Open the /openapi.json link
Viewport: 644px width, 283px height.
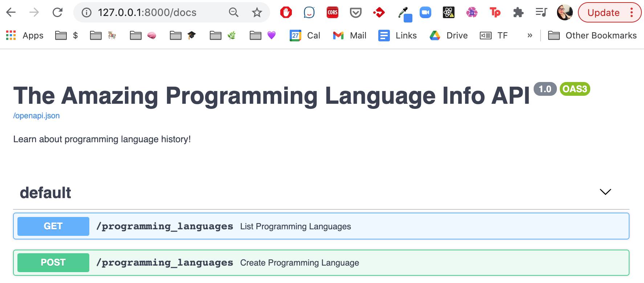click(x=36, y=116)
